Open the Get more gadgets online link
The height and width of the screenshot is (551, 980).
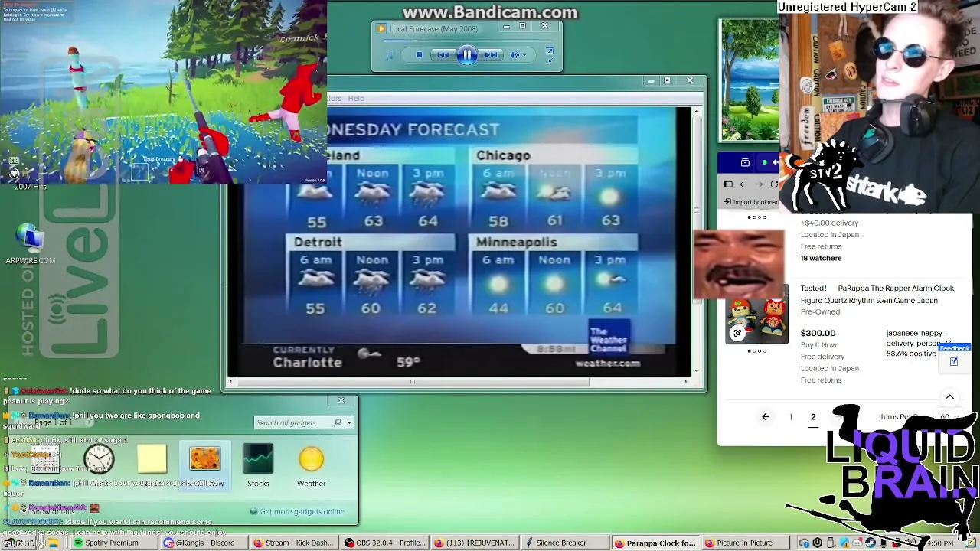(x=302, y=511)
